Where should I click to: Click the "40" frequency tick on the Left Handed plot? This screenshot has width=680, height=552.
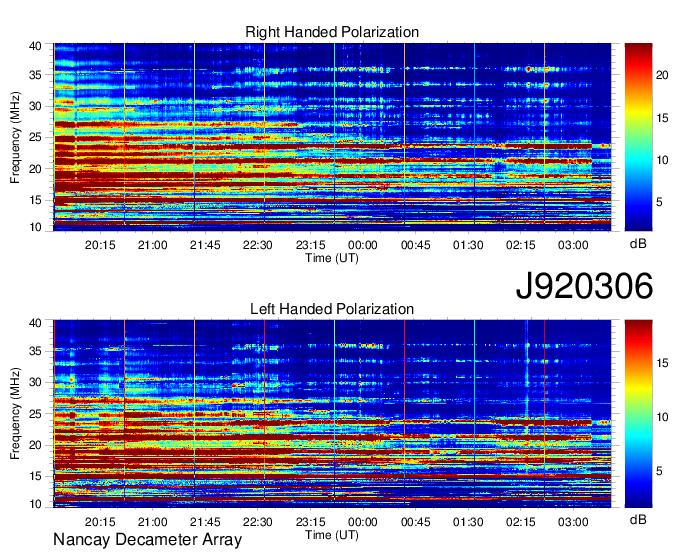tap(35, 323)
